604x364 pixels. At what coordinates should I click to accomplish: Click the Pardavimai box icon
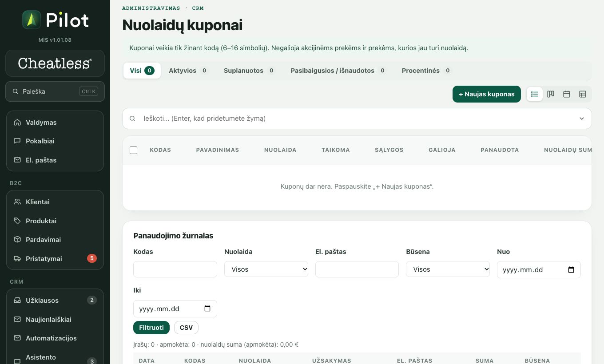[17, 240]
